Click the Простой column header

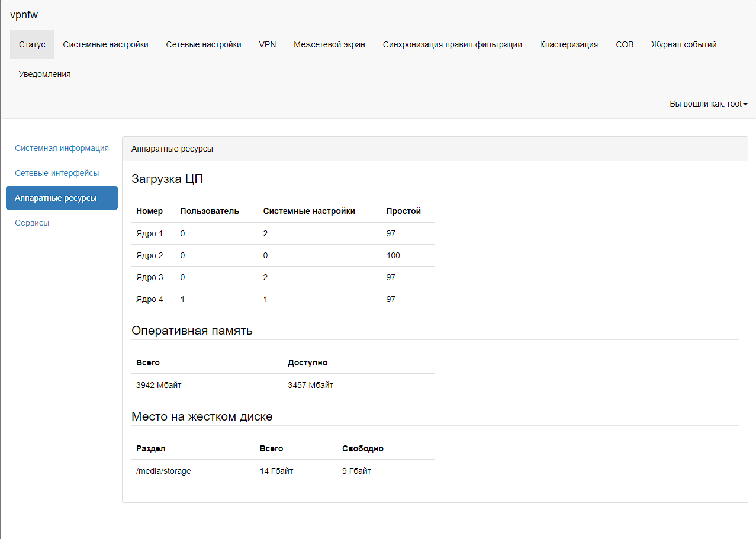[x=403, y=211]
